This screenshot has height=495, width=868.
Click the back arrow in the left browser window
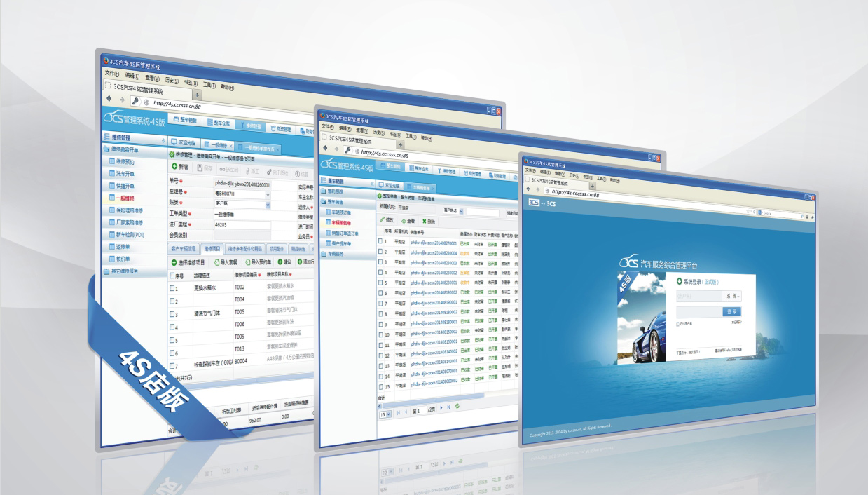(110, 100)
